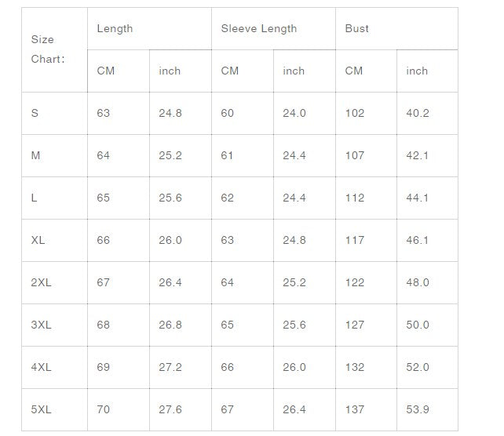Image resolution: width=504 pixels, height=436 pixels.
Task: Click the 48.0 bust inch value for 2XL
Action: 418,283
